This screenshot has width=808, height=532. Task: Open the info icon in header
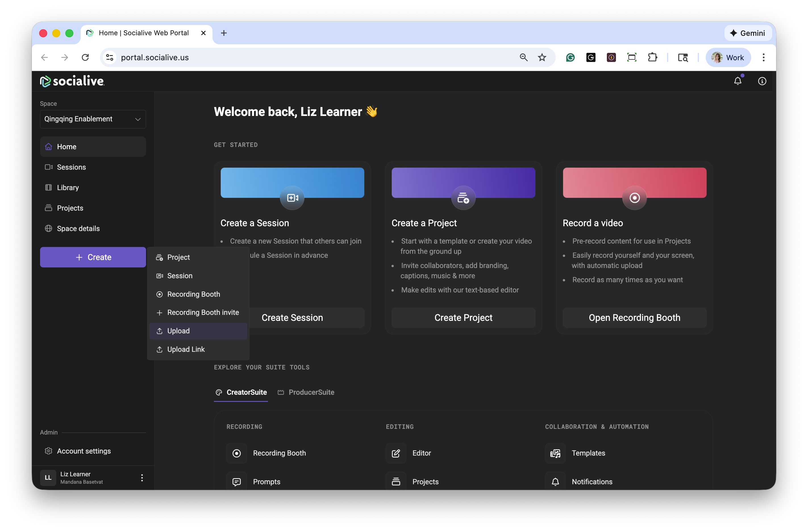[x=762, y=81]
